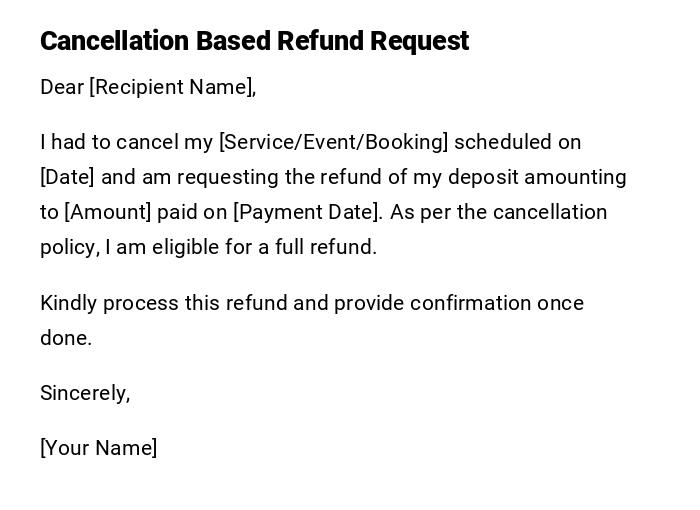Click the Cancellation Based Refund Request heading

pyautogui.click(x=254, y=41)
